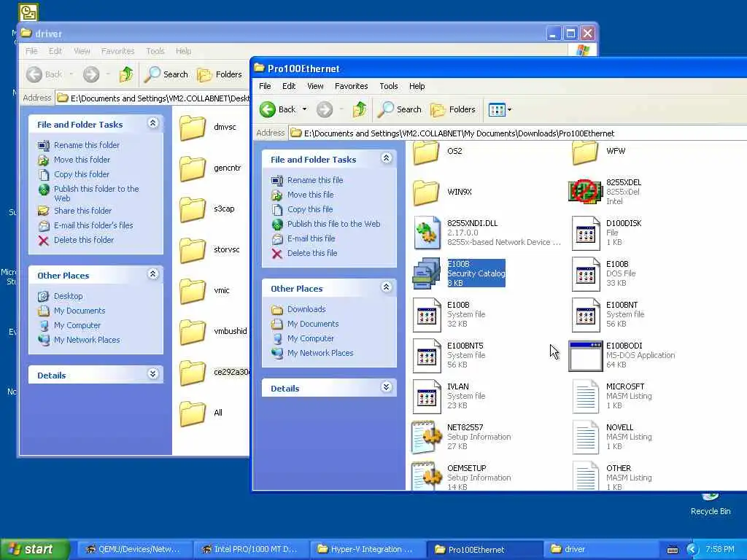Toggle Folders pane in Pro100Ethernet toolbar
Screen dimensions: 747x560
[x=453, y=109]
